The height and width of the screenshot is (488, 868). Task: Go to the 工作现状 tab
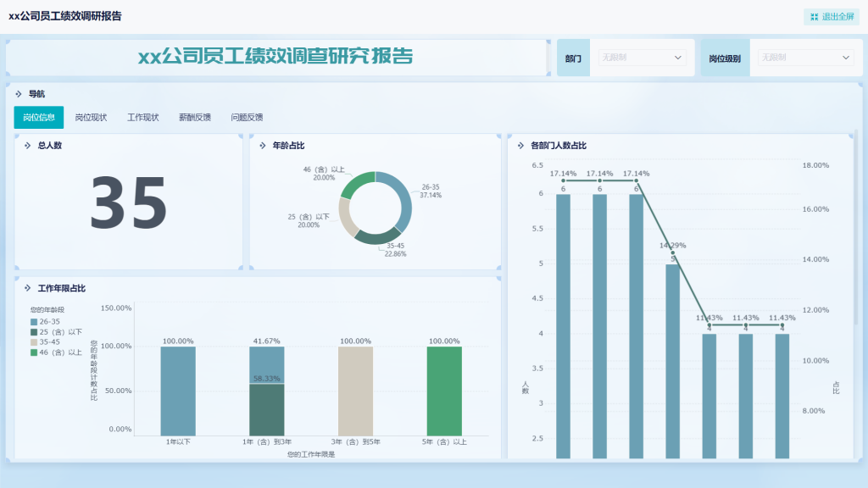pos(143,118)
